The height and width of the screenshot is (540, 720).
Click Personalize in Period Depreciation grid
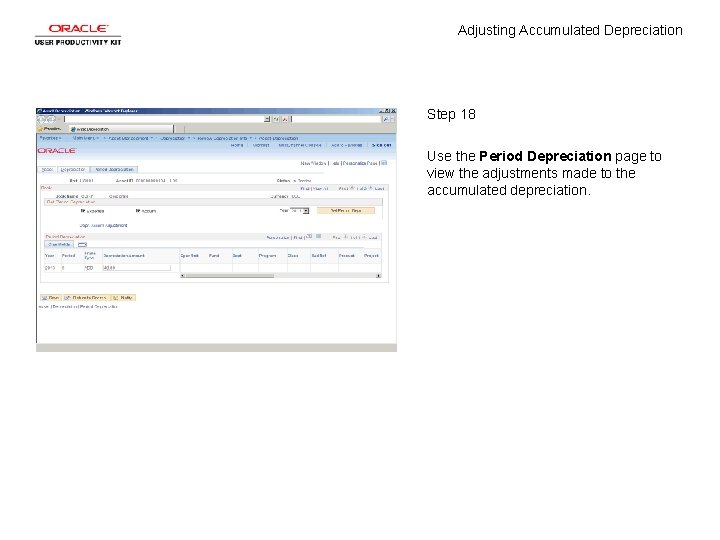[278, 237]
